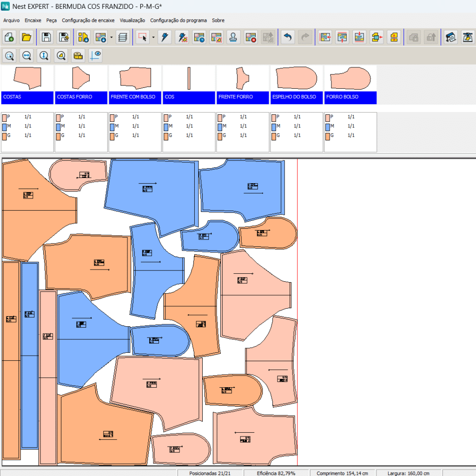Click the zoom to width magnifier icon

coord(26,56)
